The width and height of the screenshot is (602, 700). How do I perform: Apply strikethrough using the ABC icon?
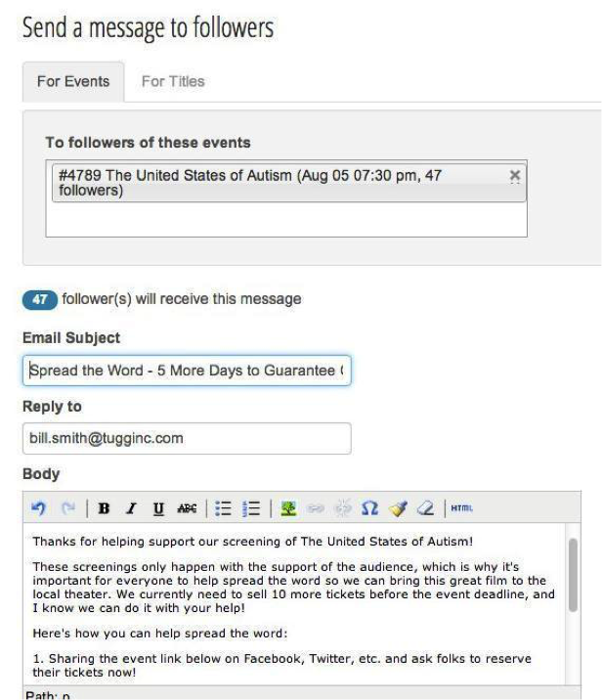point(187,508)
